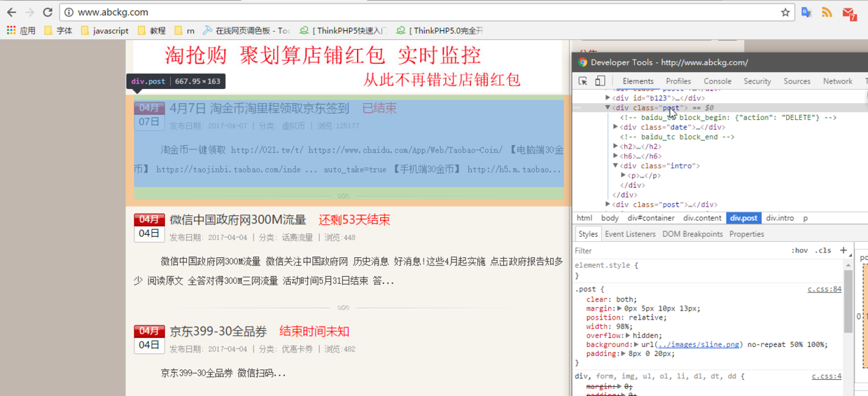This screenshot has width=868, height=396.
Task: Select the Properties sidebar tab
Action: click(747, 234)
